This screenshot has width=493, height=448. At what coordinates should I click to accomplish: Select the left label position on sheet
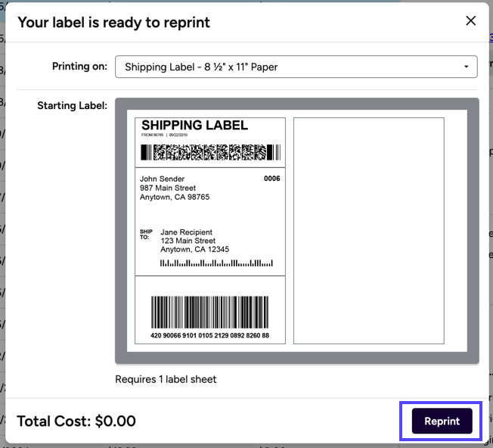[x=210, y=230]
